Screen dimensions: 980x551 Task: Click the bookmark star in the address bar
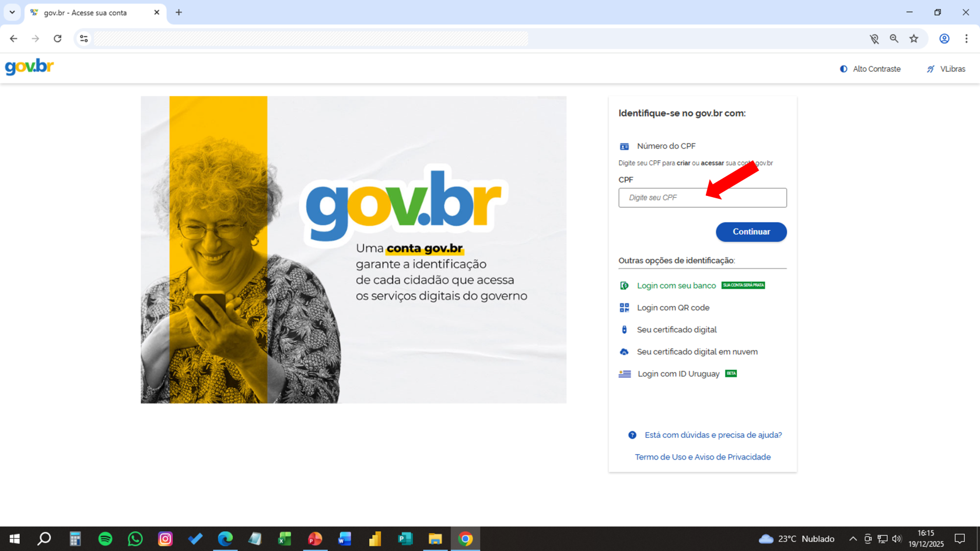[x=915, y=38]
